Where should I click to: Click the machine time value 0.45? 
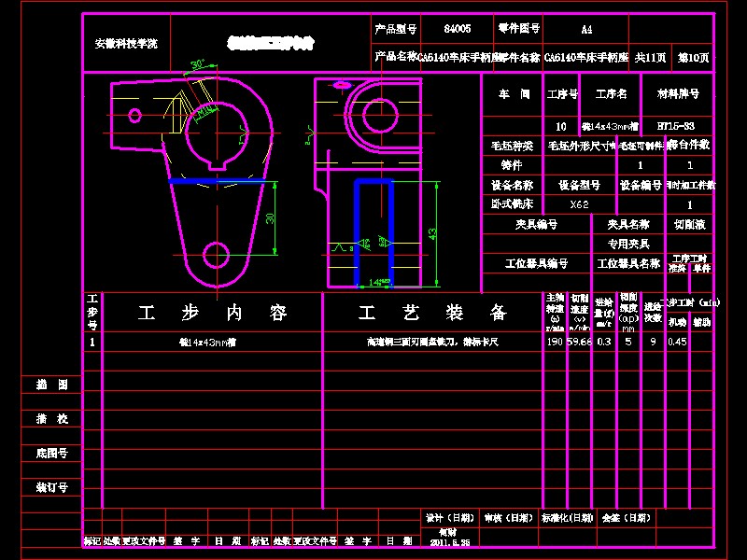pos(677,342)
